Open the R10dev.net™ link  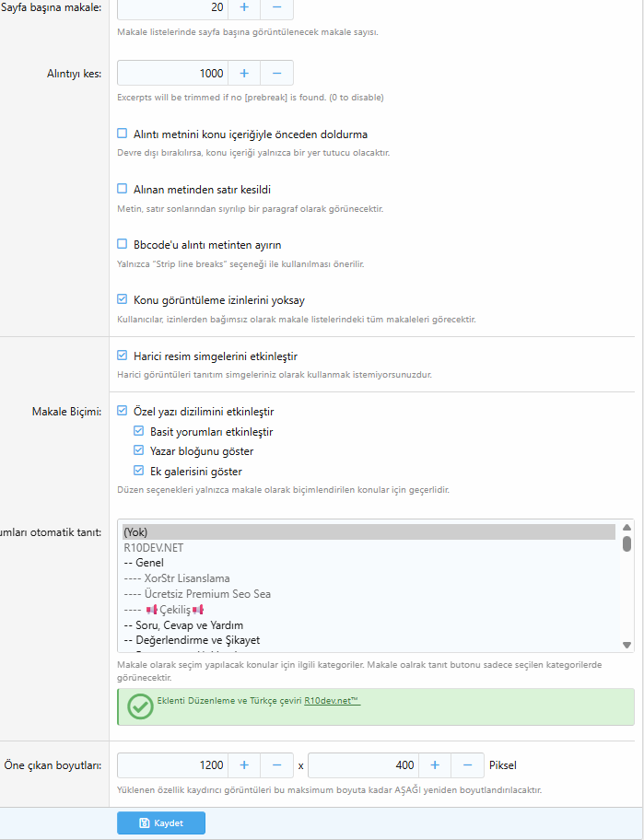[332, 701]
